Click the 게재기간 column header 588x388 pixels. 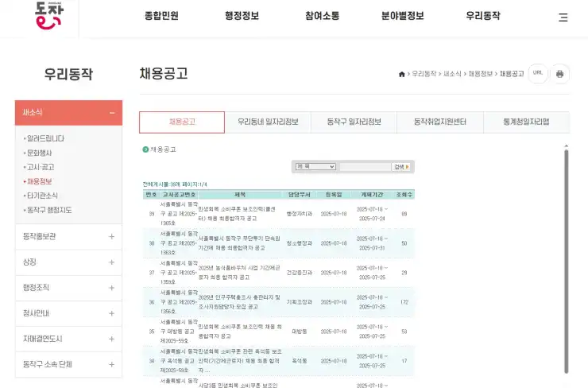pos(372,194)
